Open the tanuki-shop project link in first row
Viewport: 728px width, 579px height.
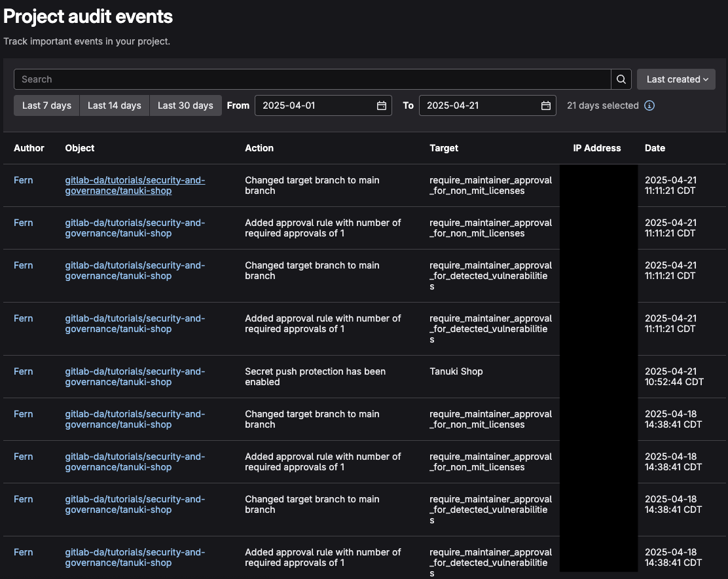click(134, 185)
